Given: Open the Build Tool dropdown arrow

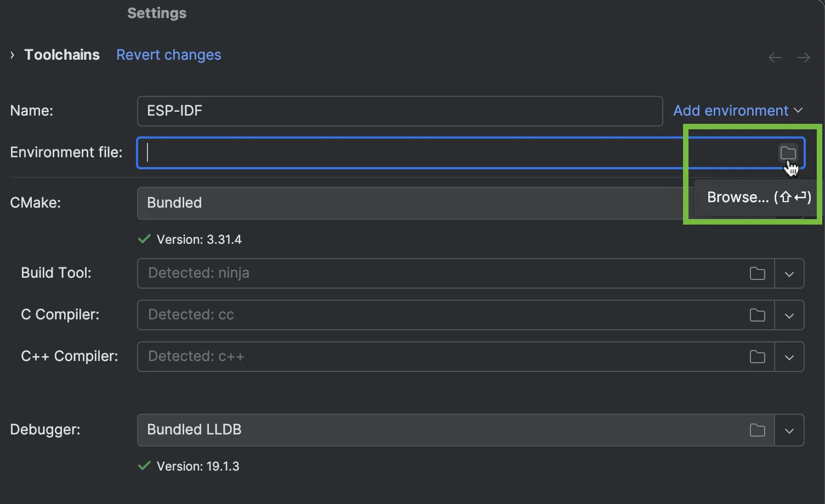Looking at the screenshot, I should (x=789, y=274).
